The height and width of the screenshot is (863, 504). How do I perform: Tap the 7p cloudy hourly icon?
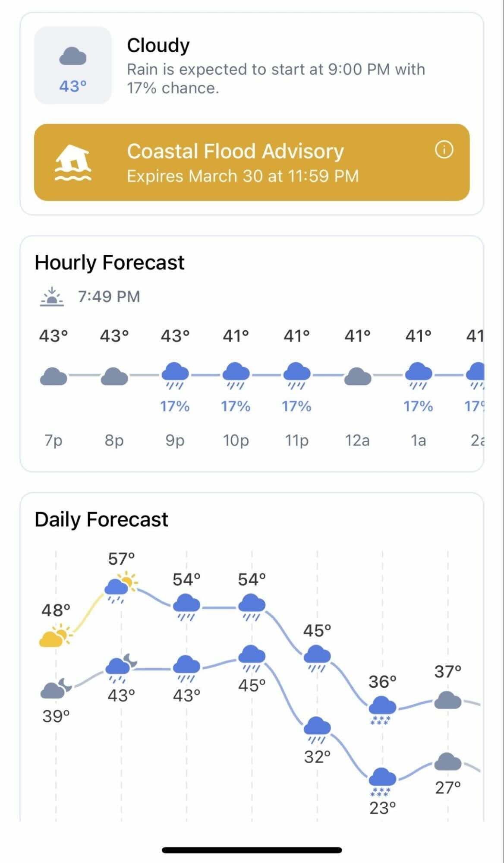point(53,377)
